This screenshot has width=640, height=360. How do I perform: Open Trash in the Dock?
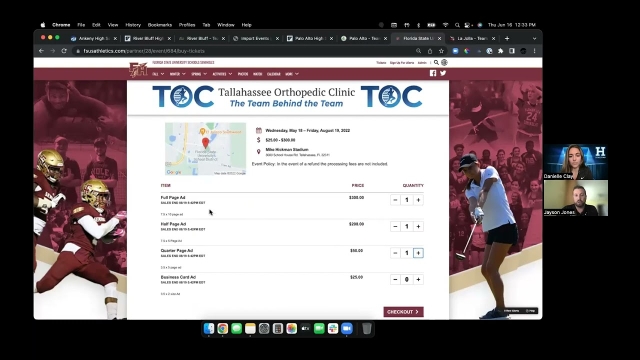[367, 329]
